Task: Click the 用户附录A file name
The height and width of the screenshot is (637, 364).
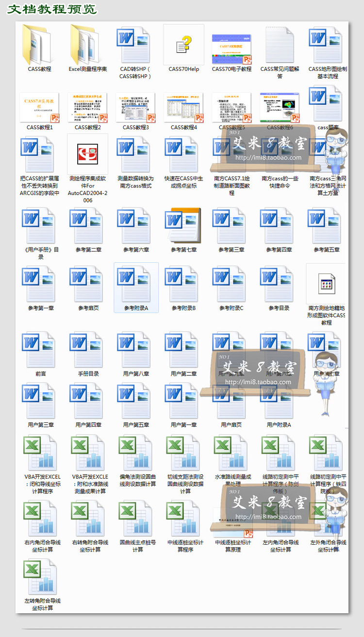Action: [x=279, y=425]
